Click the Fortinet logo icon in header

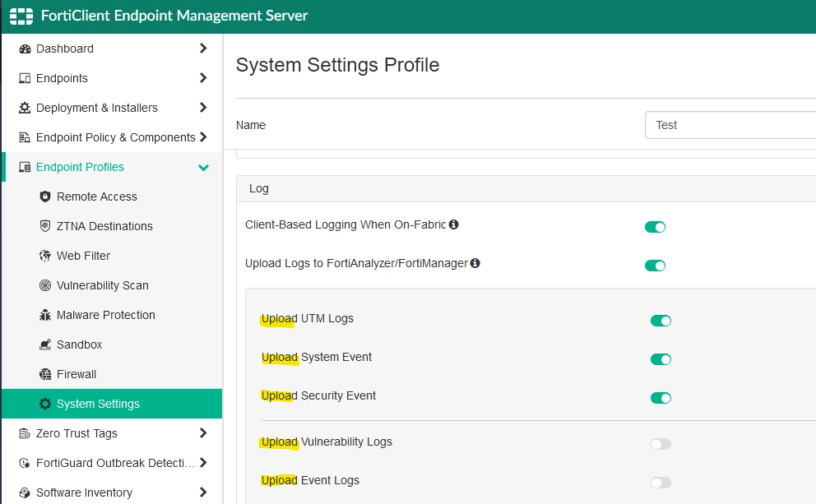click(21, 16)
